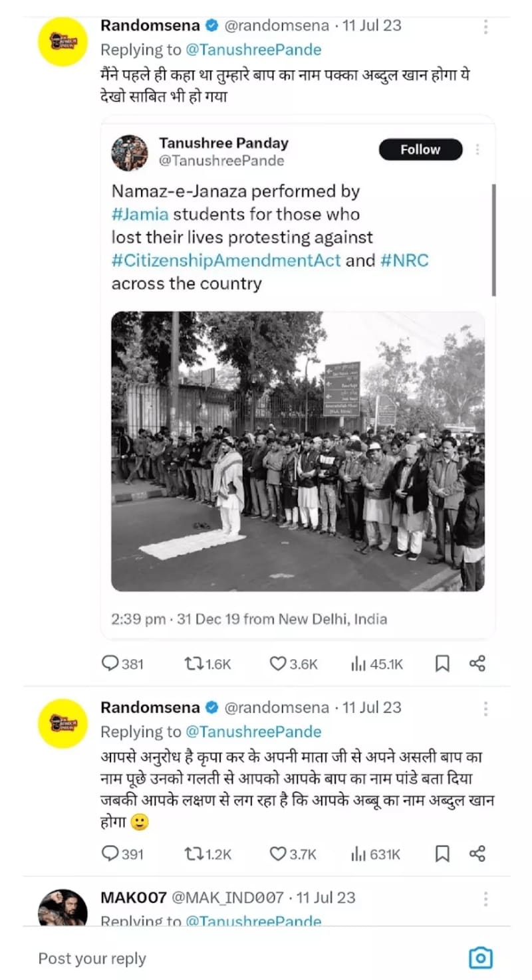Open the #CitizenshipAmendmentAct hashtag
532x980 pixels.
tap(225, 260)
